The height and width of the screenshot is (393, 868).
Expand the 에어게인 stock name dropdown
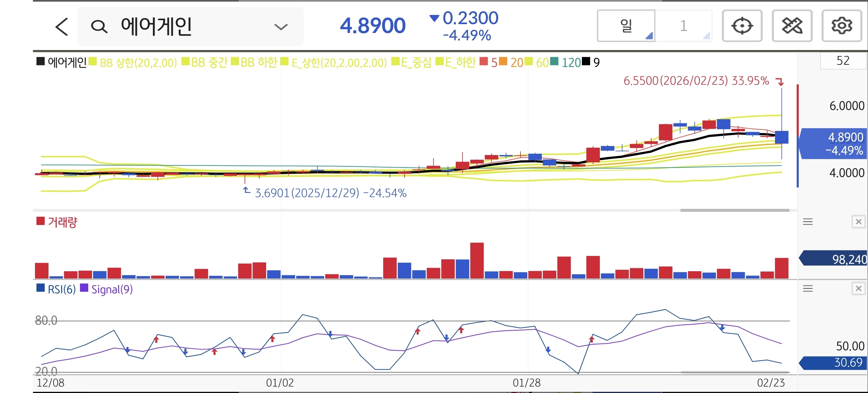pos(281,27)
